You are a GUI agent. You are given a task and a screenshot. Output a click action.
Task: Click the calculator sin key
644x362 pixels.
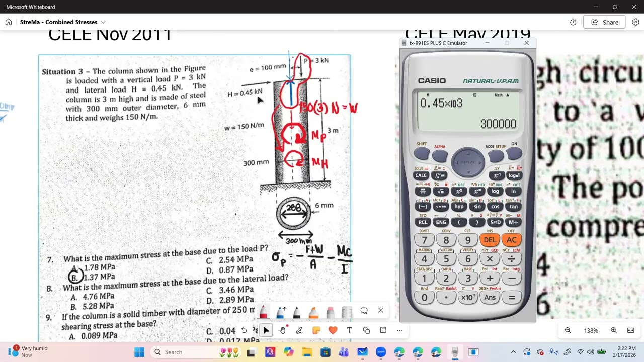point(477,207)
